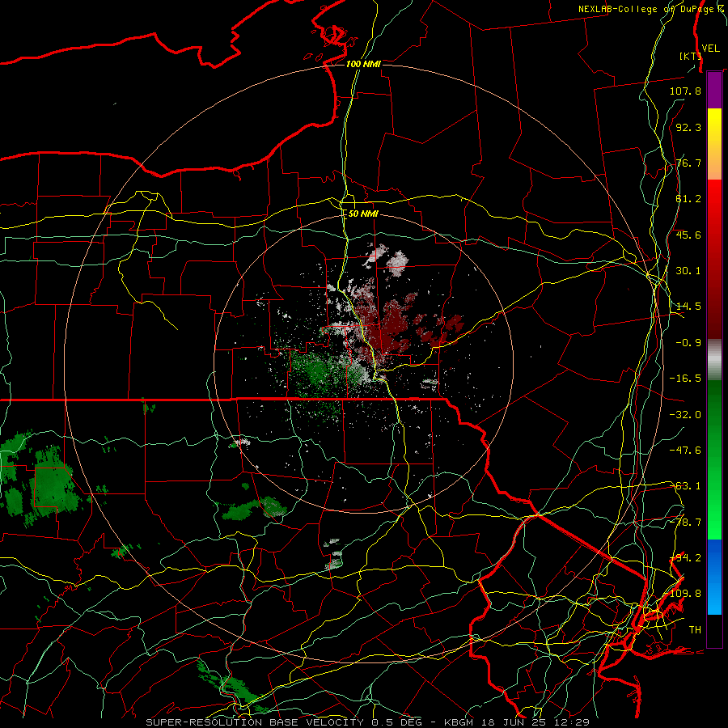Select the -16.5 value on velocity scale

click(x=685, y=379)
